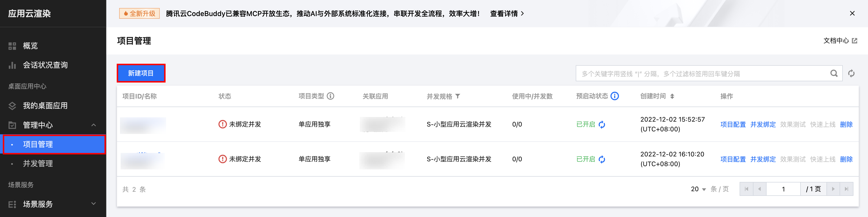Click 项目配置 in the first row

click(733, 125)
